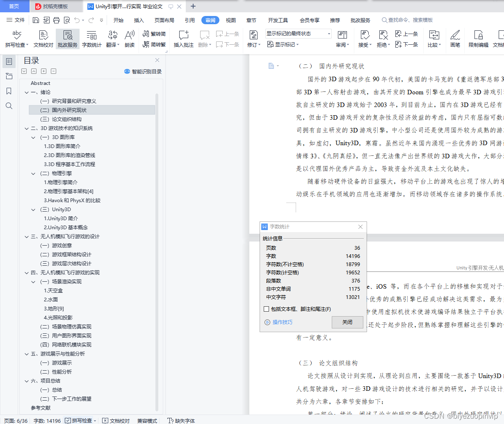Jump to 参考文献 in outline

41,408
